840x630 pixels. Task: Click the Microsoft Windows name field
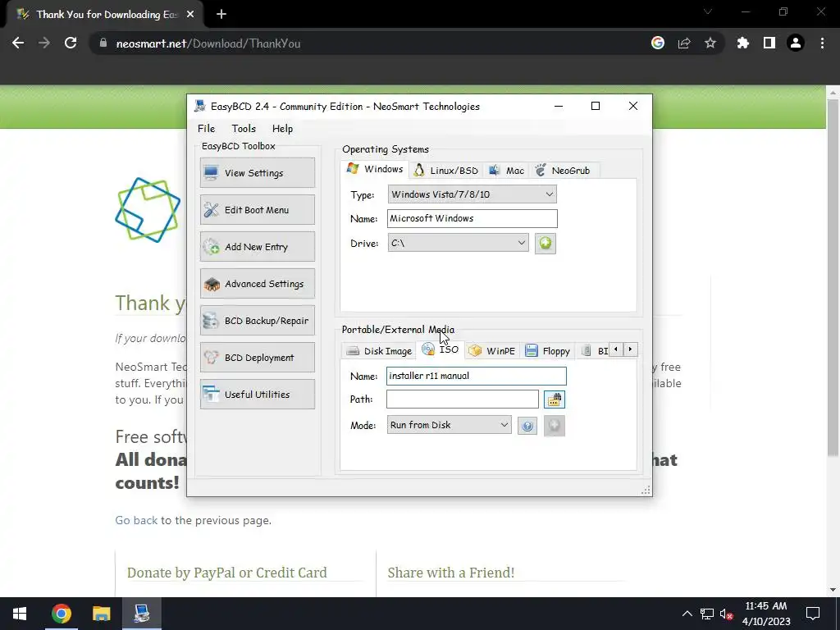click(x=472, y=218)
